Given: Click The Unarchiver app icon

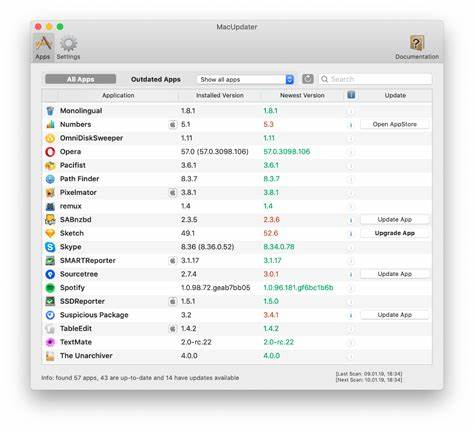Looking at the screenshot, I should [x=50, y=356].
